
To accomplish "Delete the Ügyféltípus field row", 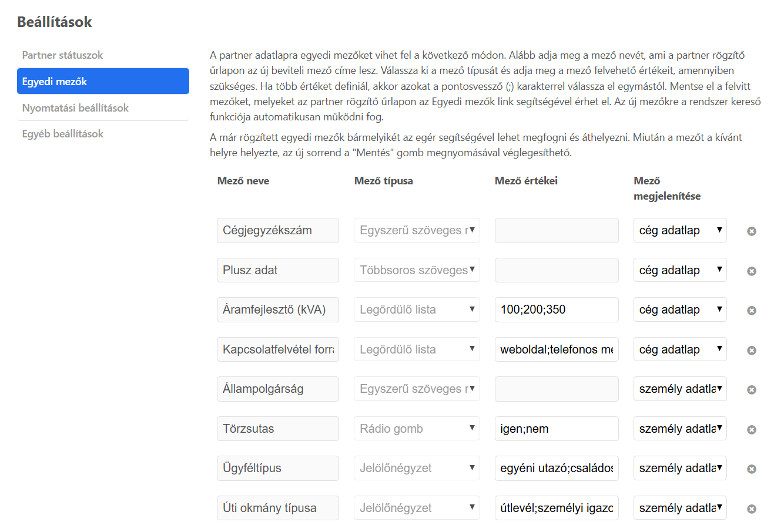I will point(751,469).
